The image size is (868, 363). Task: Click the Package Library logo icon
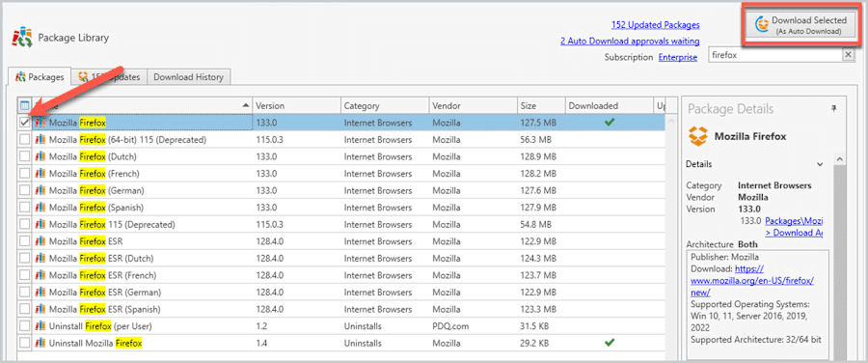coord(23,39)
